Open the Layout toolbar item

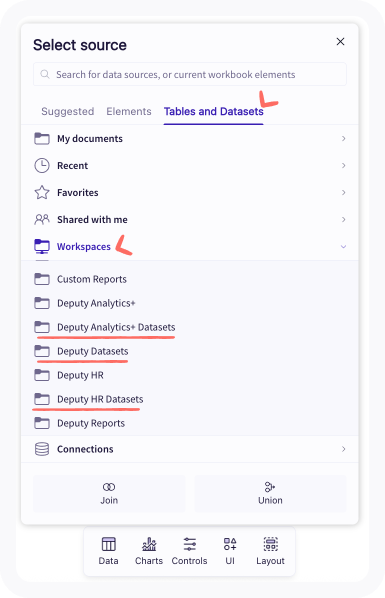coord(271,551)
